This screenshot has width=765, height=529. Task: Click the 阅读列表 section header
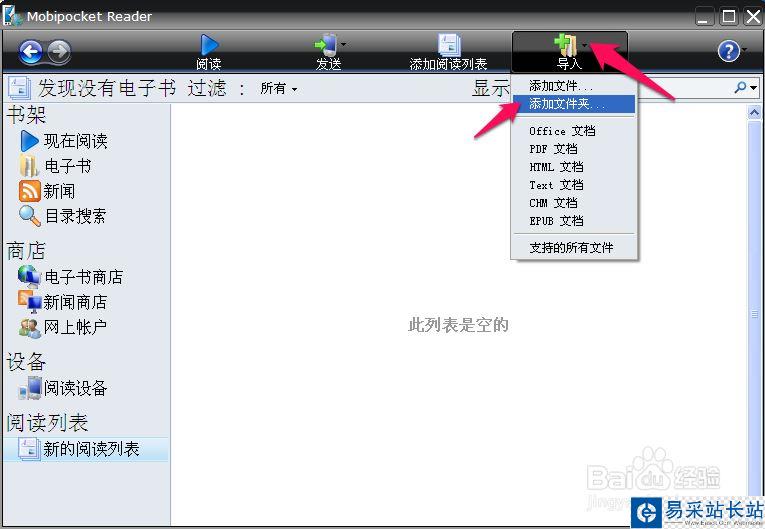click(47, 423)
